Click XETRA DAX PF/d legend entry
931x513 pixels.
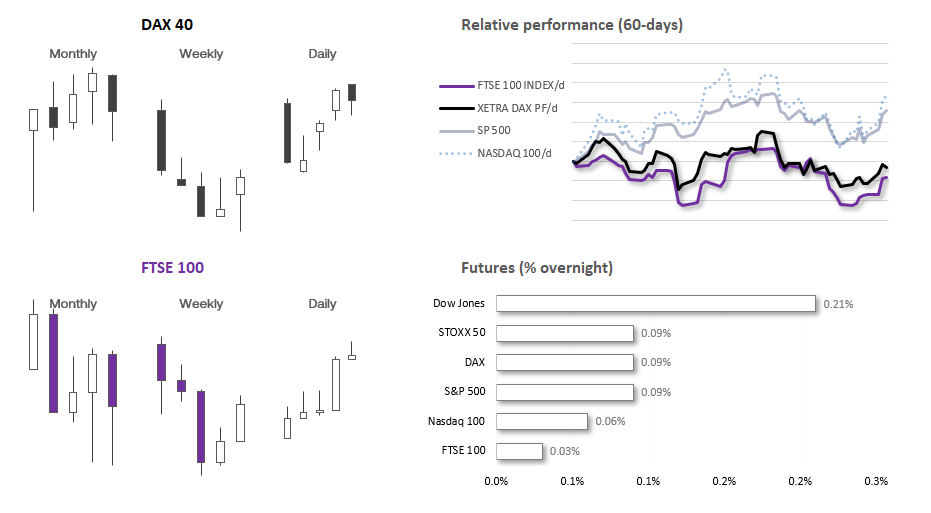coord(498,108)
